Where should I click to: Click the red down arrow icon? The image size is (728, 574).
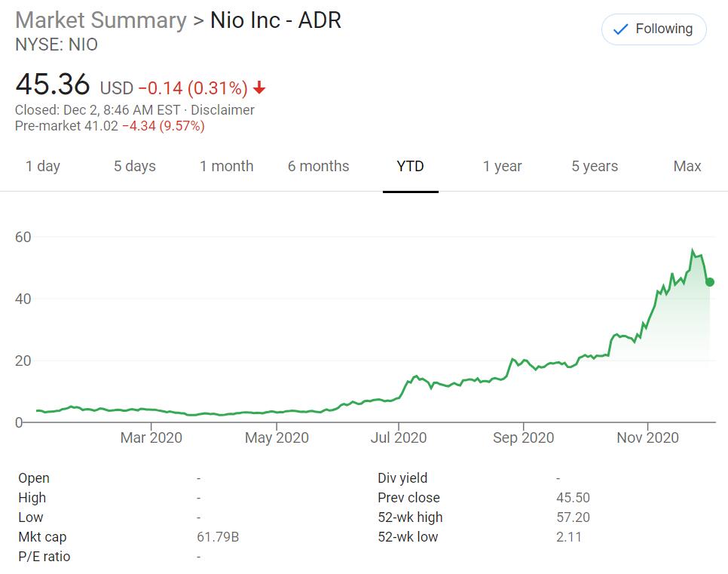pos(259,88)
